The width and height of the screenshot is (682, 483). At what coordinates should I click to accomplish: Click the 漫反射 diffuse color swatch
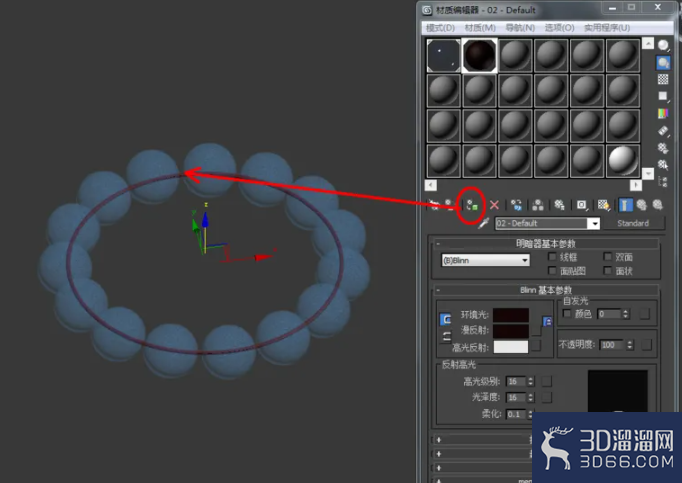(511, 330)
